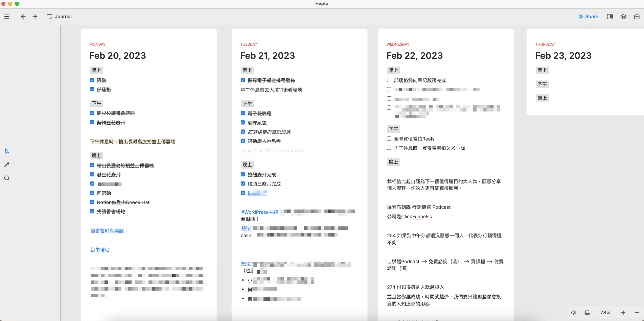
Task: Click the Journal title in toolbar
Action: point(63,17)
